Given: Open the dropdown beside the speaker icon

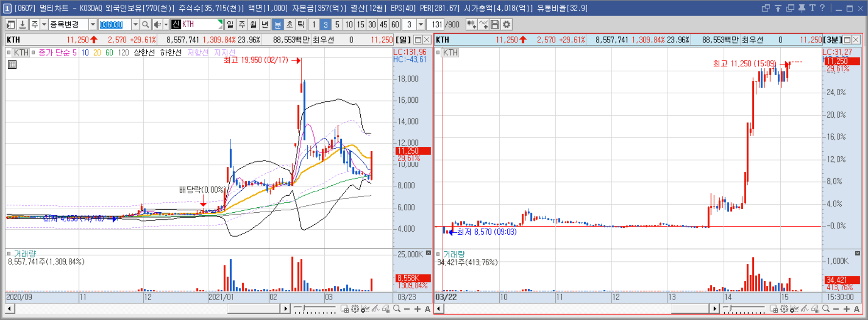Looking at the screenshot, I should click(x=166, y=24).
